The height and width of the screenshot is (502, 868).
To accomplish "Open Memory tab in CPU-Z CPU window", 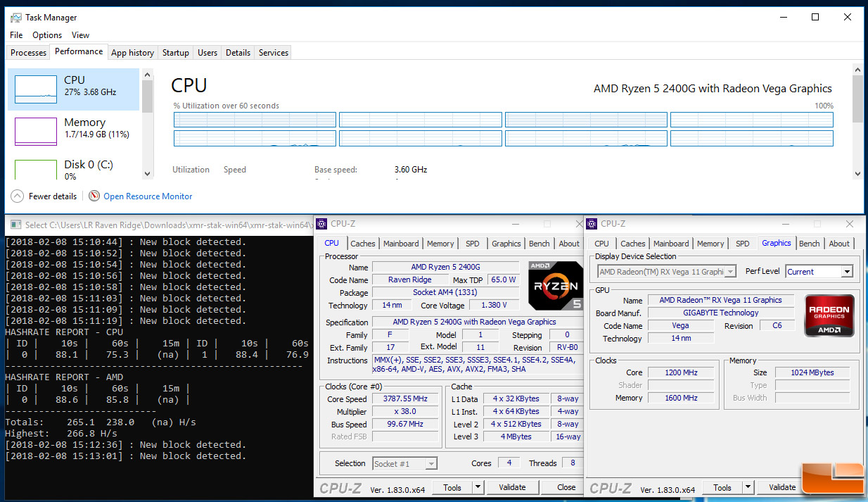I will (440, 244).
